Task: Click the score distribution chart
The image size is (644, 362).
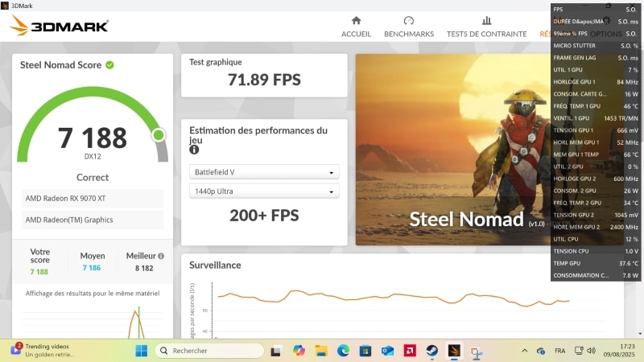Action: pos(93,323)
